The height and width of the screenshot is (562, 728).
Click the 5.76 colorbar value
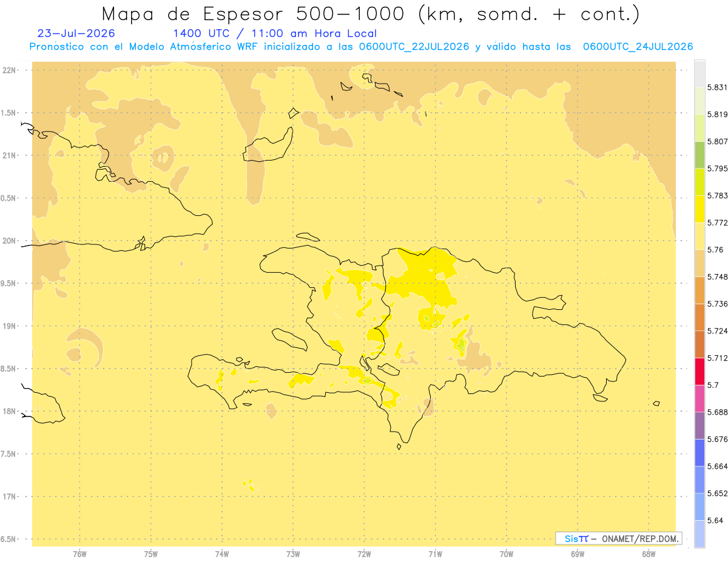point(715,250)
